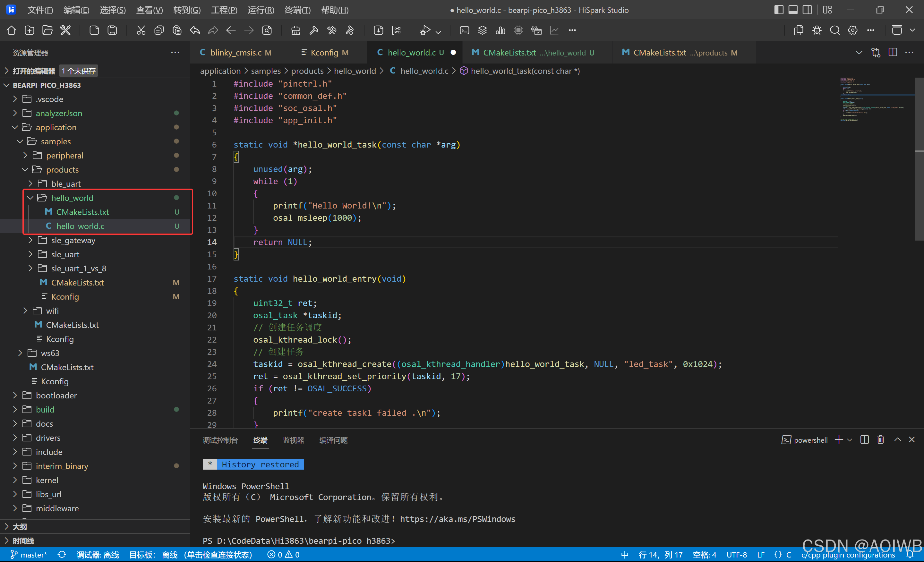Viewport: 924px width, 562px height.
Task: Expand the sle_gateway folder
Action: point(30,240)
